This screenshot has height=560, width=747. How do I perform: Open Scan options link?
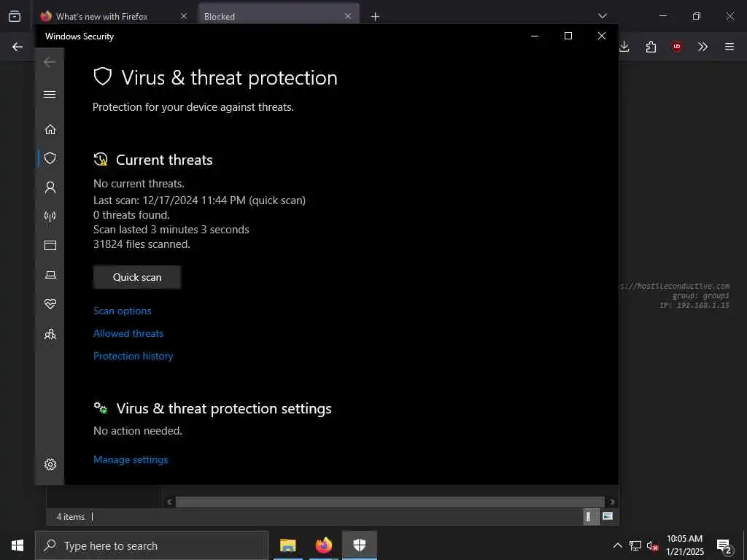(x=123, y=311)
